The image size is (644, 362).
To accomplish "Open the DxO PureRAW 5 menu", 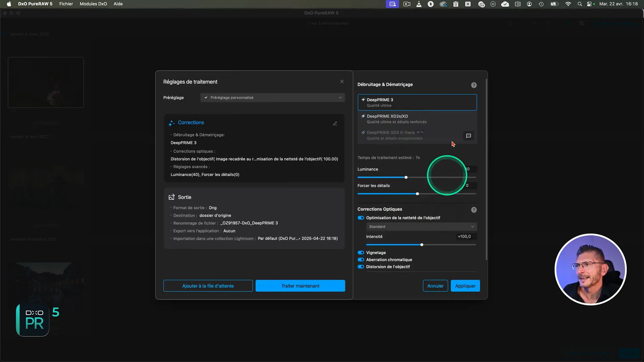I will coord(35,4).
